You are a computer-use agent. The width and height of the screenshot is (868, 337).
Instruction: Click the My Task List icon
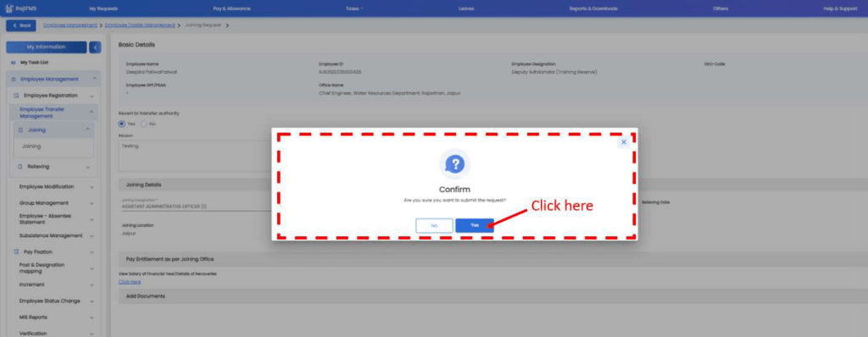point(14,63)
